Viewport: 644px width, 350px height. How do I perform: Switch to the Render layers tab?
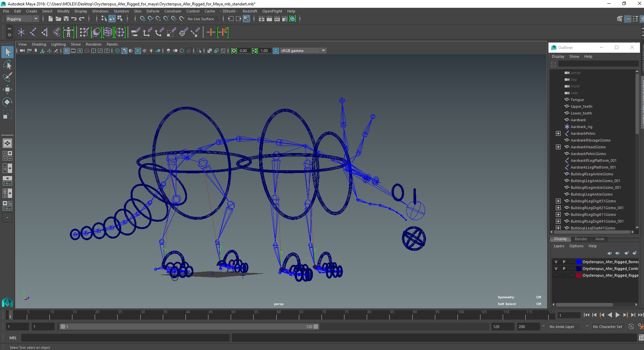[581, 239]
